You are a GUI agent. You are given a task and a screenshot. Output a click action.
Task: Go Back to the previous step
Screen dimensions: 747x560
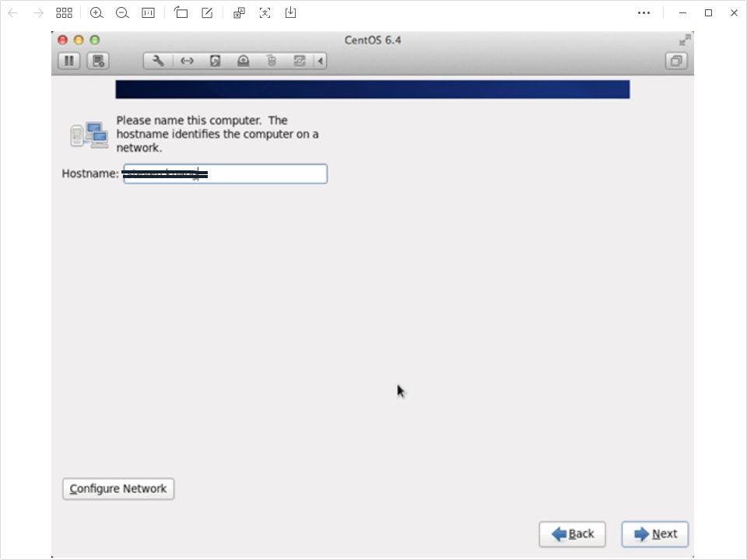pos(572,534)
